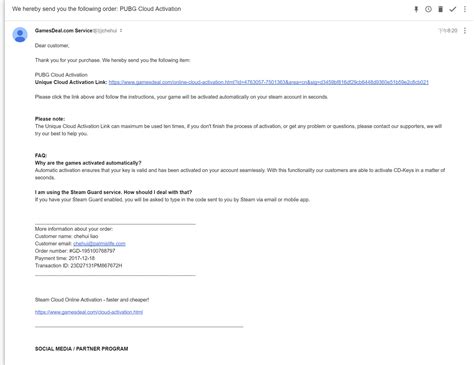Mark the email done with the checkmark
This screenshot has width=474, height=365.
452,9
